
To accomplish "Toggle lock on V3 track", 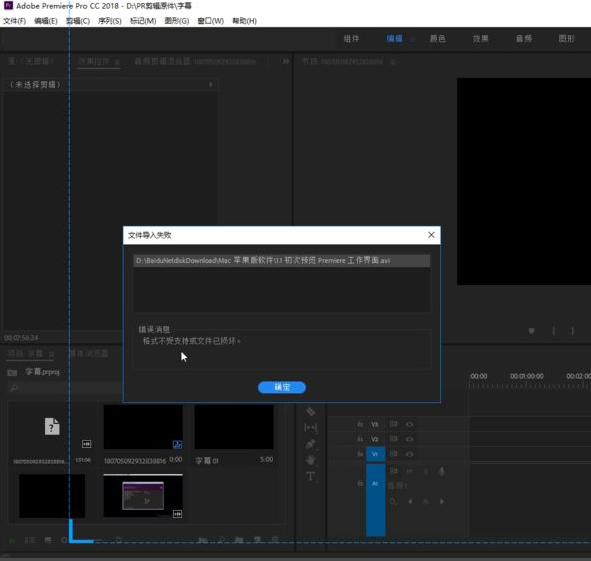I will pos(360,424).
